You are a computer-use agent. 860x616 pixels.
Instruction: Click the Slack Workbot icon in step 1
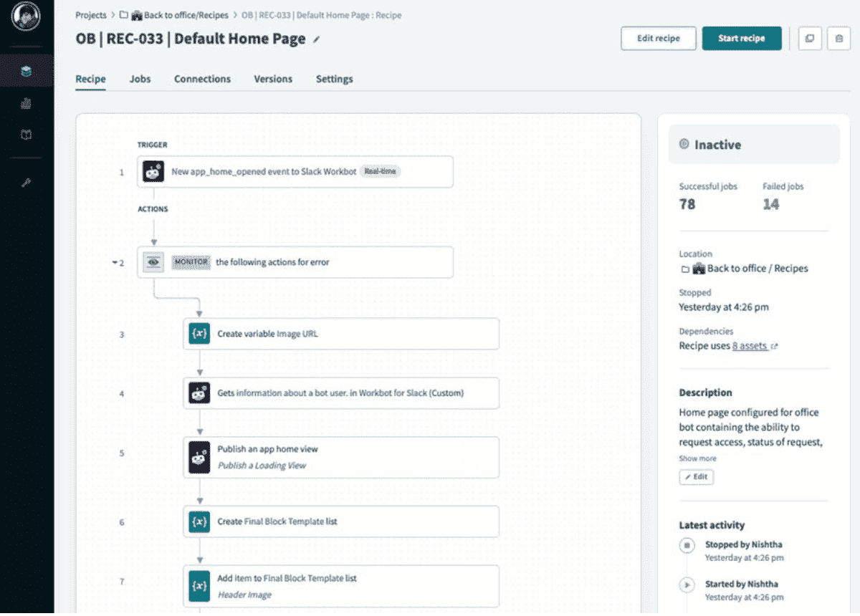point(153,172)
